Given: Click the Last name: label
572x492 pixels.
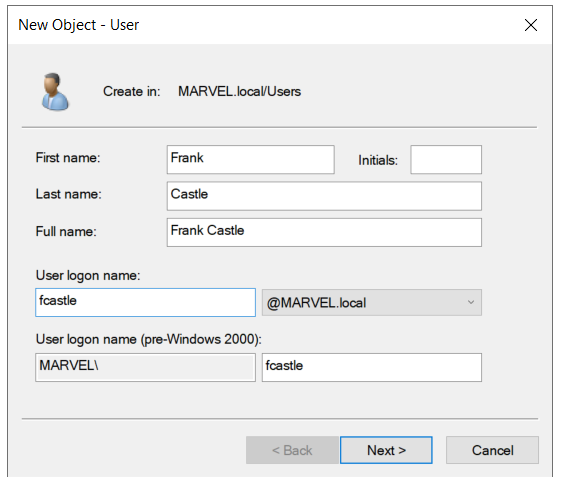Looking at the screenshot, I should [69, 194].
